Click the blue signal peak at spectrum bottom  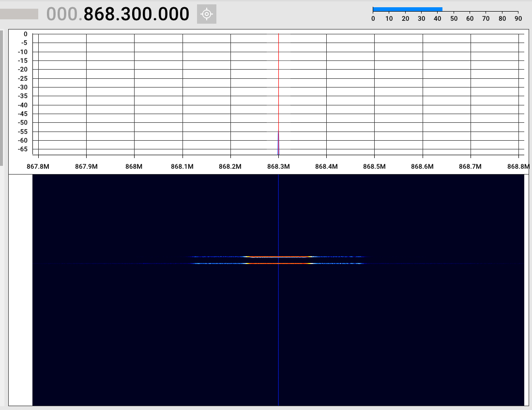(278, 144)
